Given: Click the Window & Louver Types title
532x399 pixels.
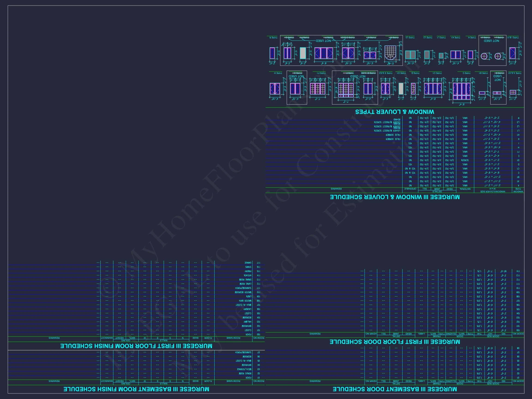Looking at the screenshot, I should click(395, 112).
